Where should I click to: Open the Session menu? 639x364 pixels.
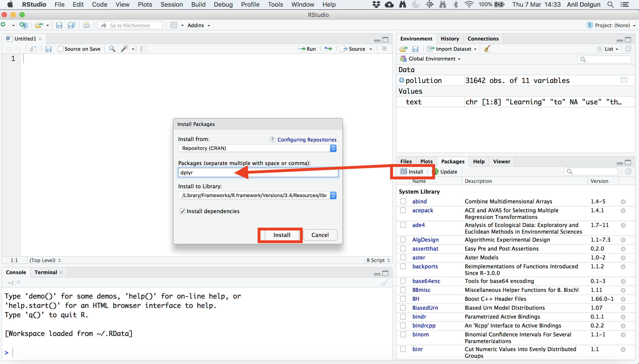tap(172, 4)
